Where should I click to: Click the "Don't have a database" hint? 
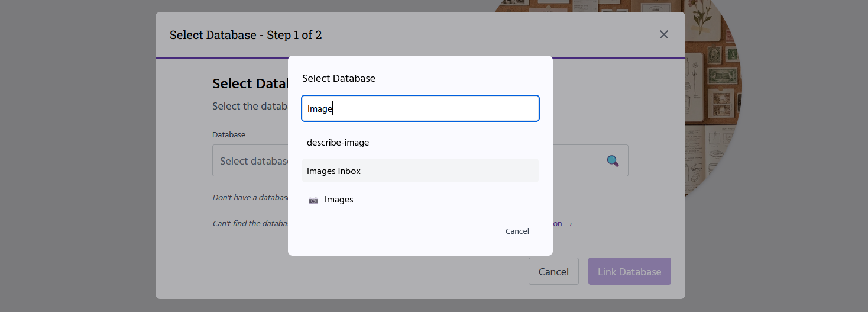tap(250, 197)
